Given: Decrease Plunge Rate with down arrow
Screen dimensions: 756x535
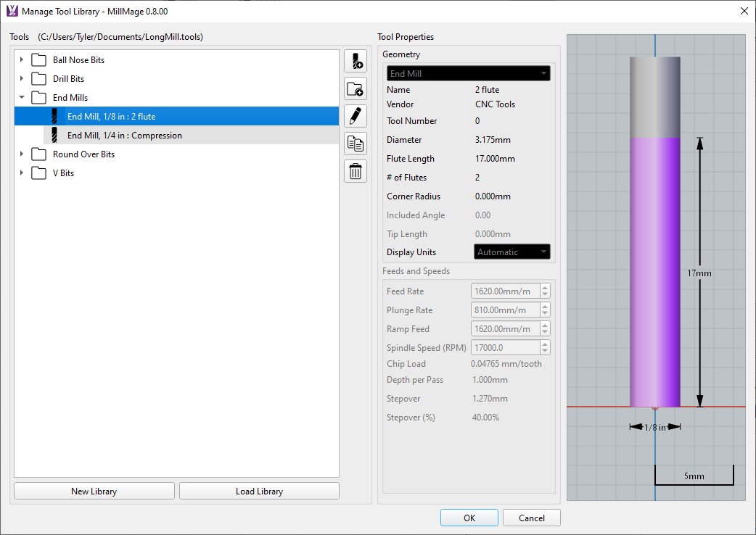Looking at the screenshot, I should (x=545, y=313).
